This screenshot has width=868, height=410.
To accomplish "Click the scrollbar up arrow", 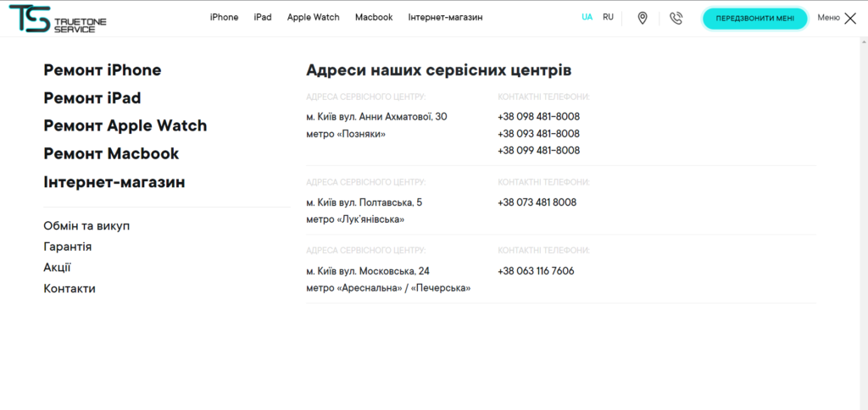I will click(864, 42).
